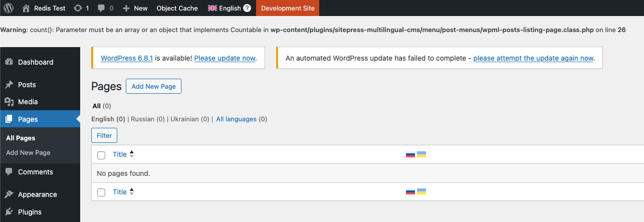Tick the select-all checkbox in table header
This screenshot has height=222, width=644.
coord(101,155)
